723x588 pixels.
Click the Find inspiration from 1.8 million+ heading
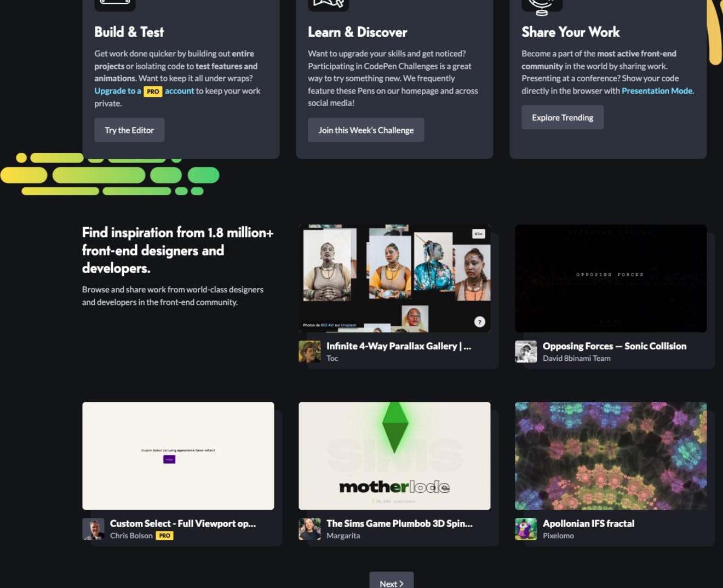pyautogui.click(x=177, y=250)
